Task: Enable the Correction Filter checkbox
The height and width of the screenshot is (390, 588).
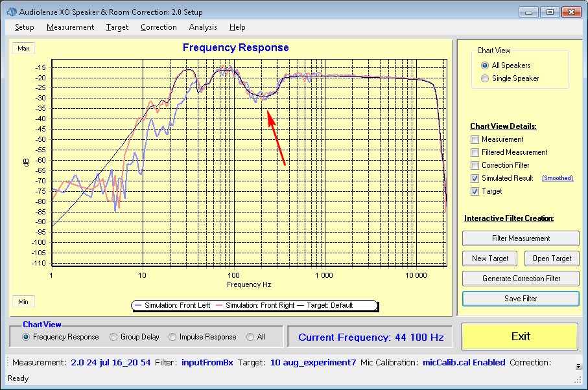Action: click(475, 165)
